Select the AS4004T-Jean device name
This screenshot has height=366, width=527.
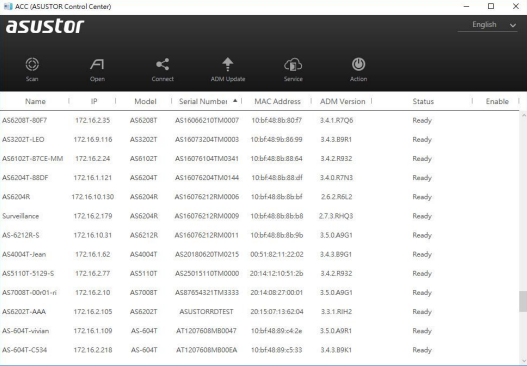[x=24, y=254]
